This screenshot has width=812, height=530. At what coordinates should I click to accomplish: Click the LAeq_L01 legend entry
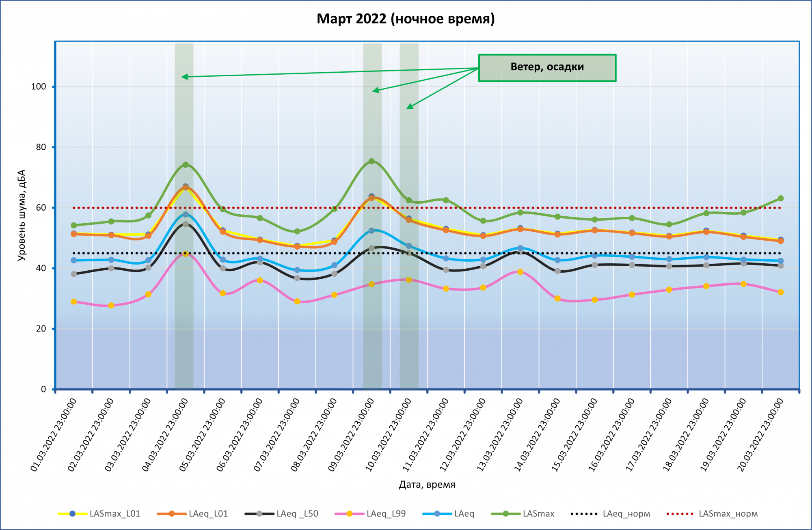[x=192, y=514]
